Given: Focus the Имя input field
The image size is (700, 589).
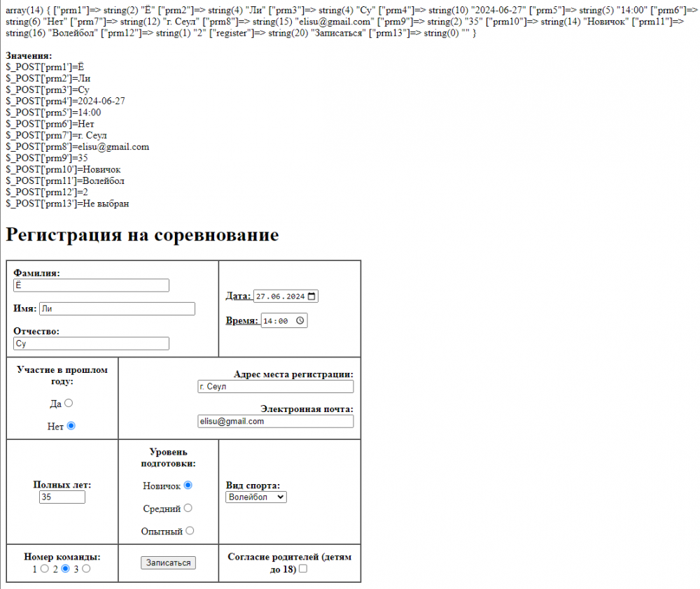Looking at the screenshot, I should click(117, 308).
